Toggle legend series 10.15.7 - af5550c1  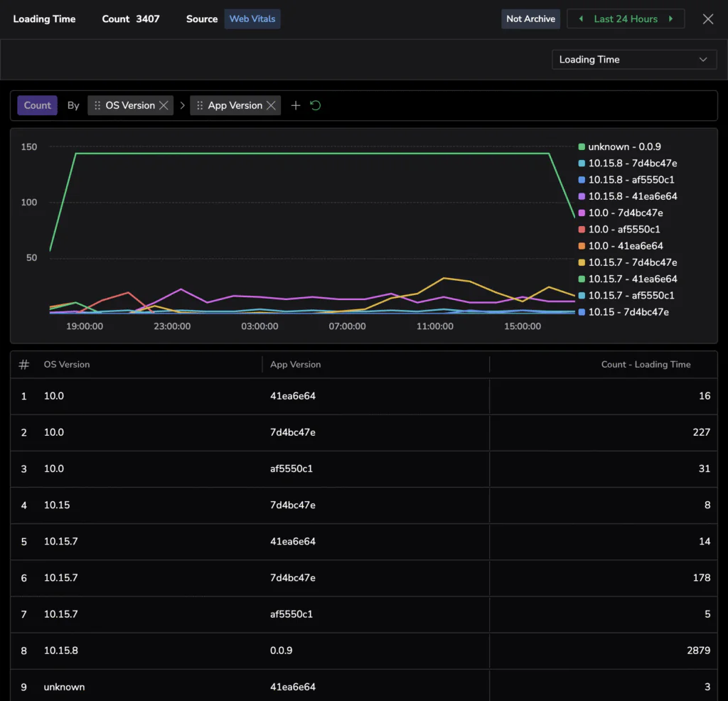[x=626, y=295]
